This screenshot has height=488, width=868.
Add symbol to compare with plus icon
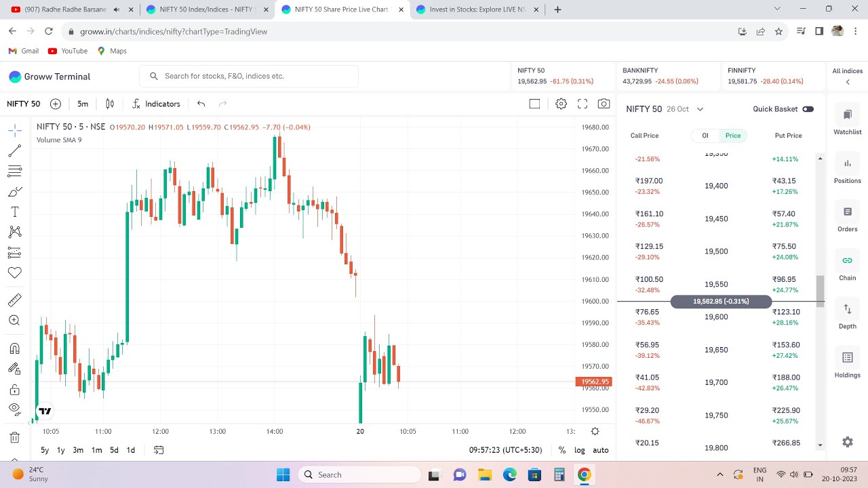point(56,104)
